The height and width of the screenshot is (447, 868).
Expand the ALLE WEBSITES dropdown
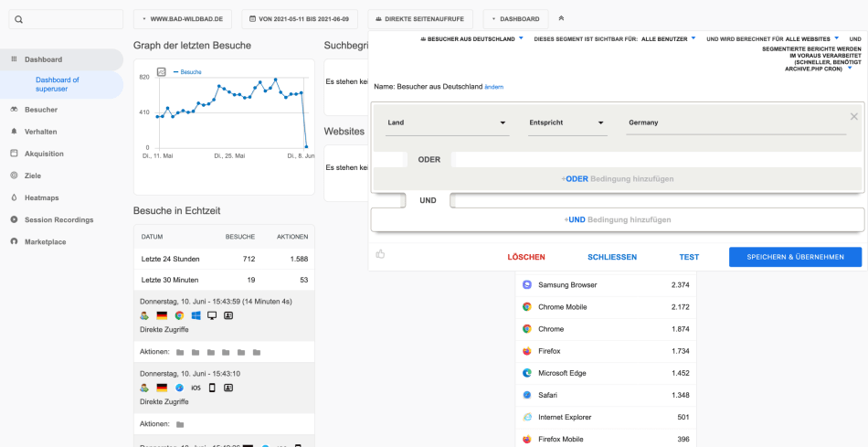tap(812, 39)
